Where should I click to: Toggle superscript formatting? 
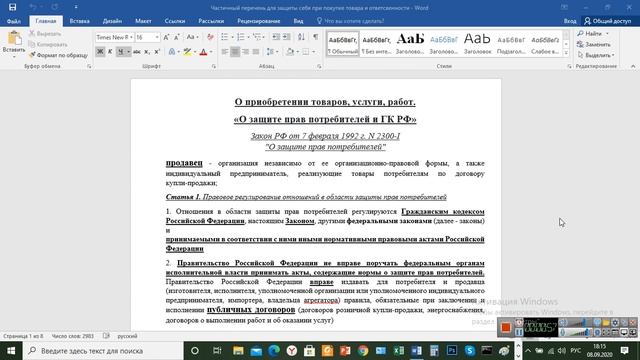pos(157,52)
